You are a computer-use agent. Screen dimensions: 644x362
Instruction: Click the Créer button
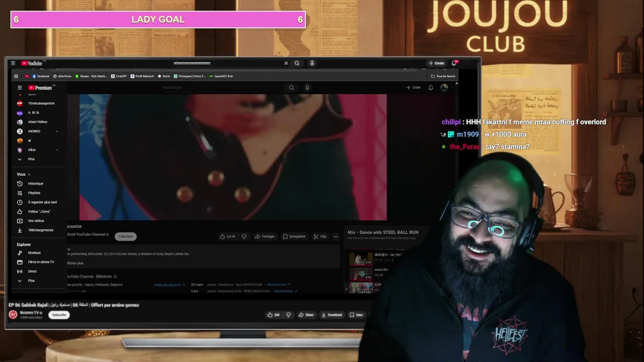pyautogui.click(x=414, y=87)
